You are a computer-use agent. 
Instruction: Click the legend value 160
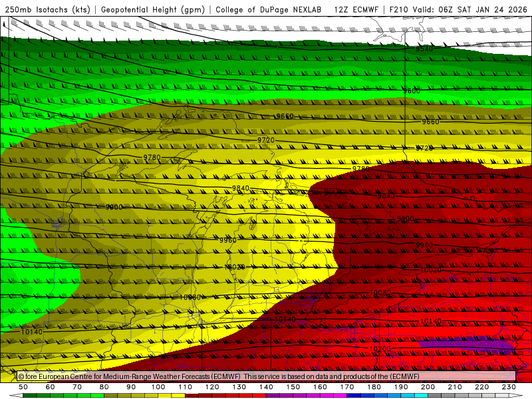click(x=320, y=387)
